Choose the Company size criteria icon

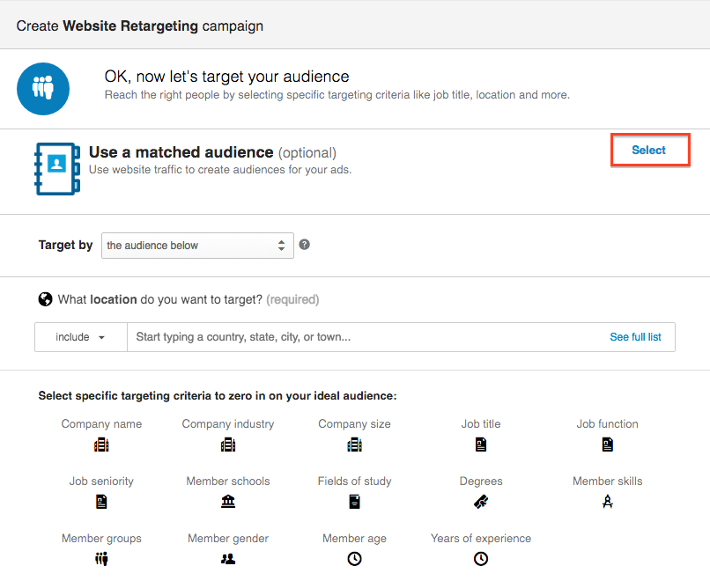(354, 445)
